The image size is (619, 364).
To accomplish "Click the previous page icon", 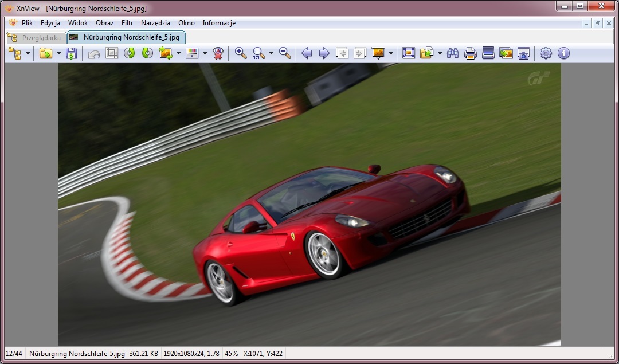I will click(x=342, y=53).
